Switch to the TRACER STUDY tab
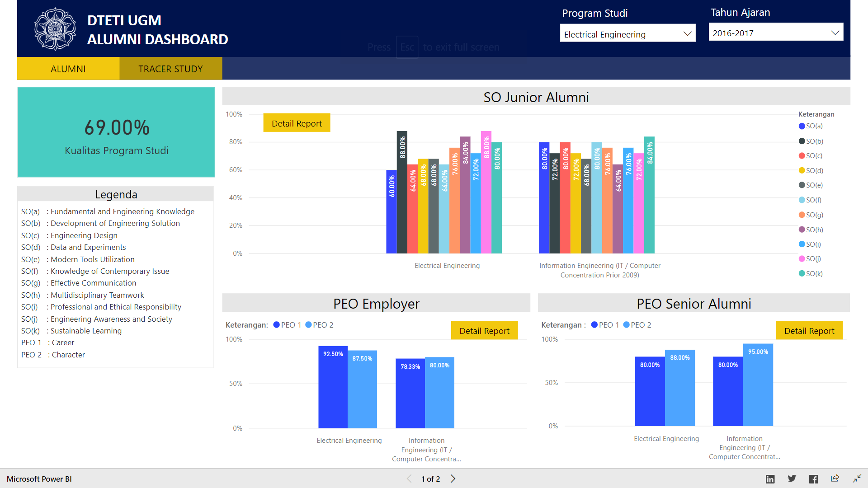868x488 pixels. (x=170, y=69)
